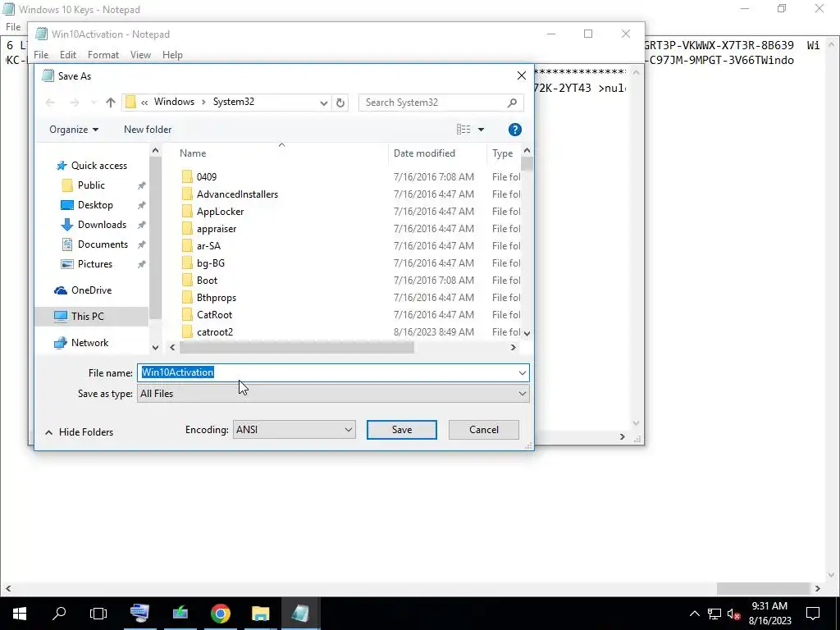Image resolution: width=840 pixels, height=630 pixels.
Task: Sort by Date modified column header
Action: [x=424, y=153]
